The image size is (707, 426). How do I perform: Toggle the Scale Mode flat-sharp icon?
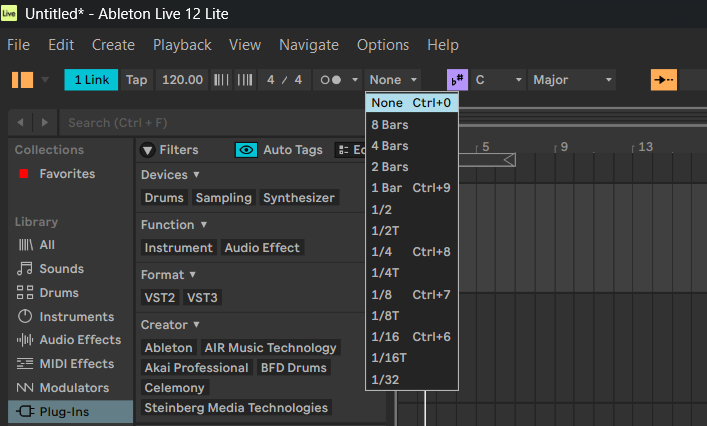[457, 80]
